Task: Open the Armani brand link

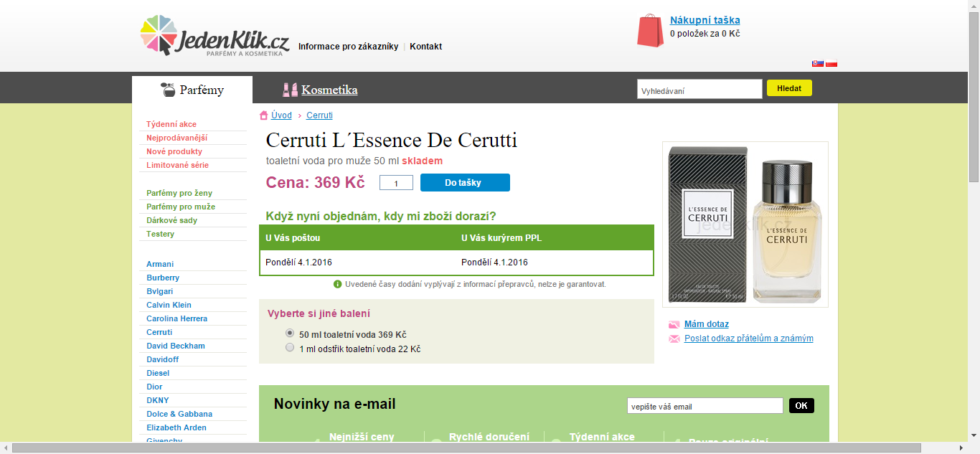Action: click(160, 264)
